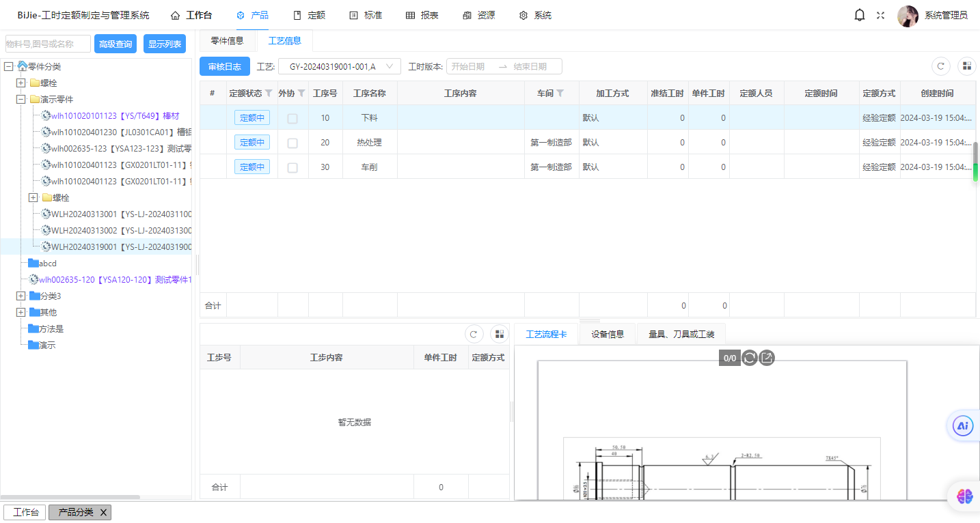Select tree item wlh101020401230 JL0301CA01
980x523 pixels.
[x=121, y=132]
